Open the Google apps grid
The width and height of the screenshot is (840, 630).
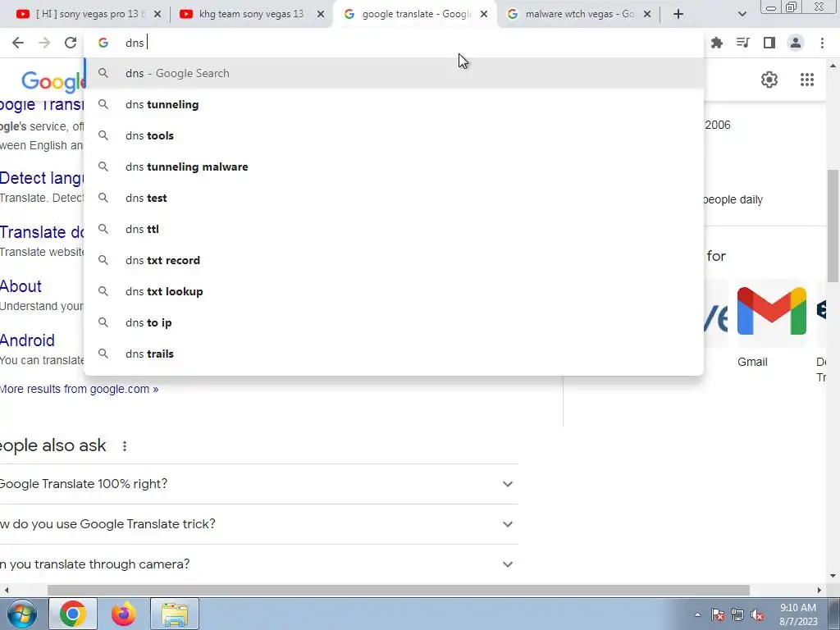807,80
